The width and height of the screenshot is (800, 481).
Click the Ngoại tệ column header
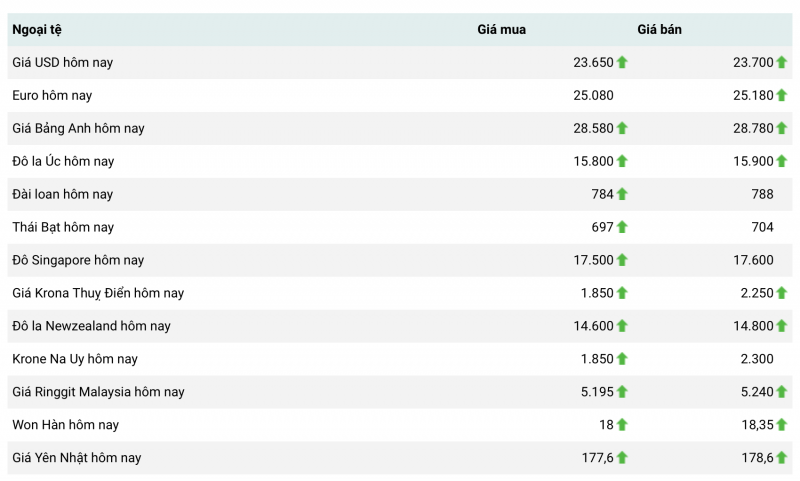[37, 30]
